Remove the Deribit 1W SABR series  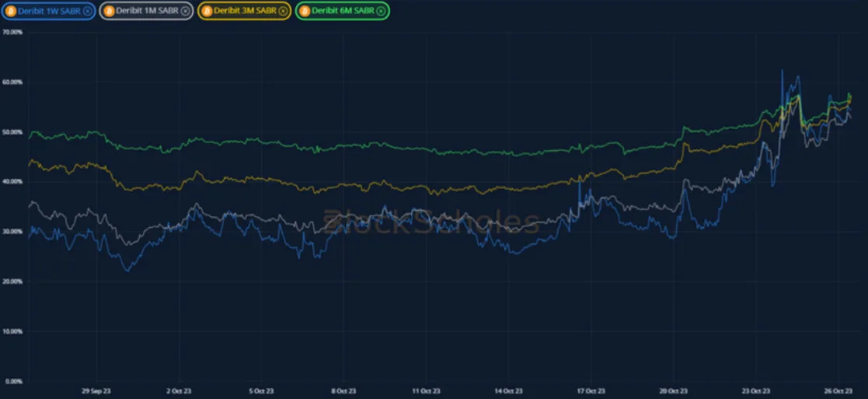click(x=87, y=11)
